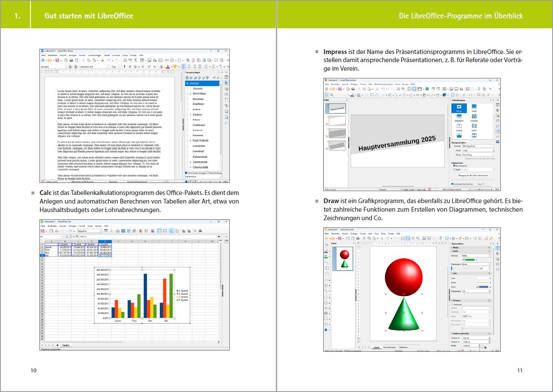Switch to the 'Maßlinien' tab in Draw
This screenshot has width=553, height=392.
[404, 347]
